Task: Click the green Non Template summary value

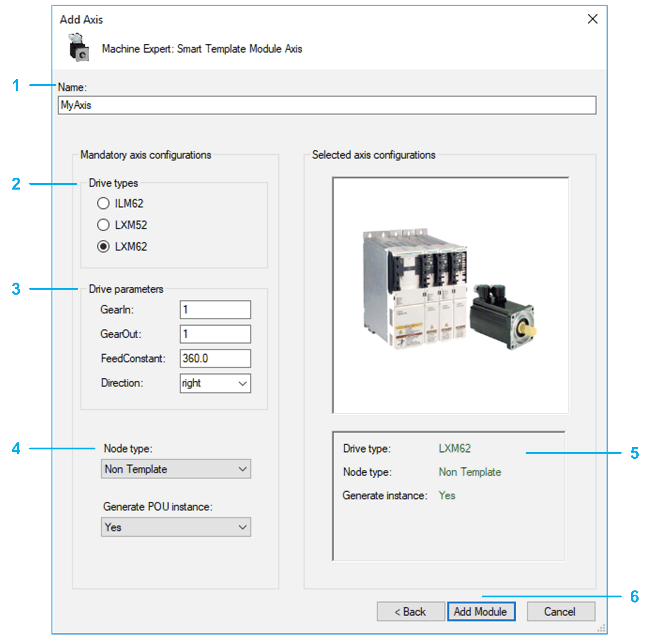Action: click(470, 472)
